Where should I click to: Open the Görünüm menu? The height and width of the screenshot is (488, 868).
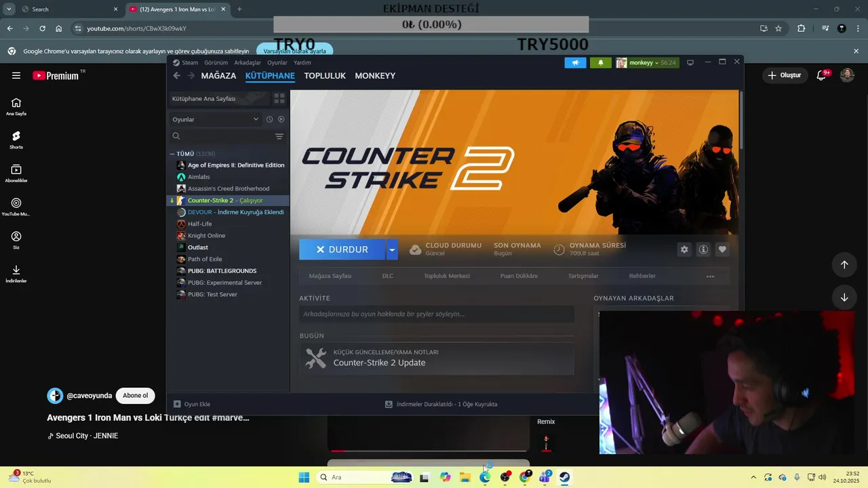(216, 62)
